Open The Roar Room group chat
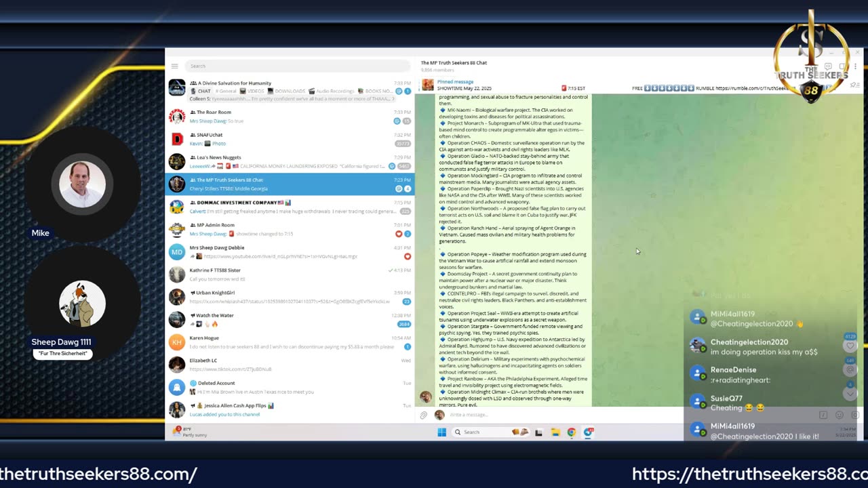Screen dimensions: 868x488 point(290,116)
